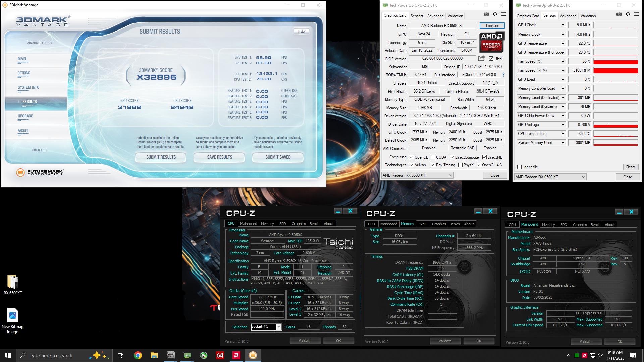Click the AMD Software taskbar icon
644x362 pixels.
(x=236, y=355)
